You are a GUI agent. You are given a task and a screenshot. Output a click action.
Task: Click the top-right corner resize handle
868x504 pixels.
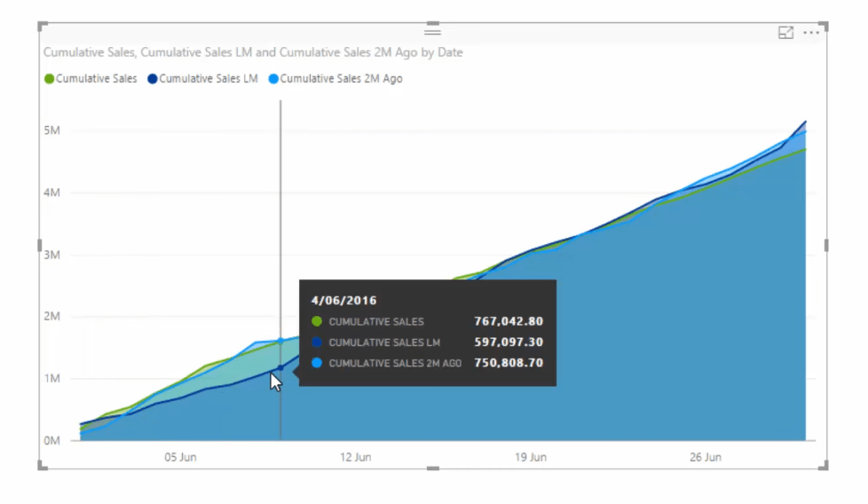click(x=824, y=26)
